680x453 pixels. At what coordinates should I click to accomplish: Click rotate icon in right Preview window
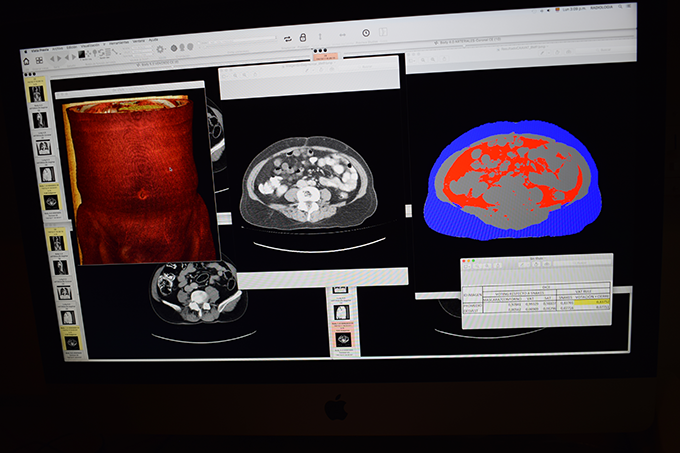[x=557, y=52]
